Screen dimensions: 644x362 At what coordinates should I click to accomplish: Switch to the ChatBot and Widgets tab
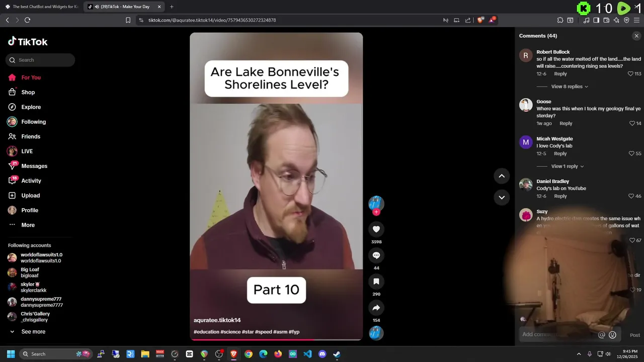(x=41, y=7)
